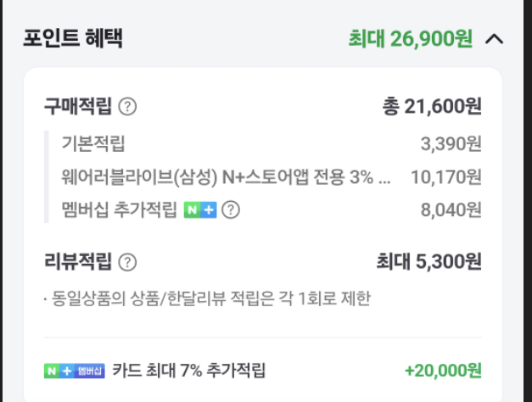Viewport: 532px width, 402px height.
Task: Click the 웨어러블라이브(삼성) N+스토어앱 전용 3% row
Action: click(x=263, y=177)
